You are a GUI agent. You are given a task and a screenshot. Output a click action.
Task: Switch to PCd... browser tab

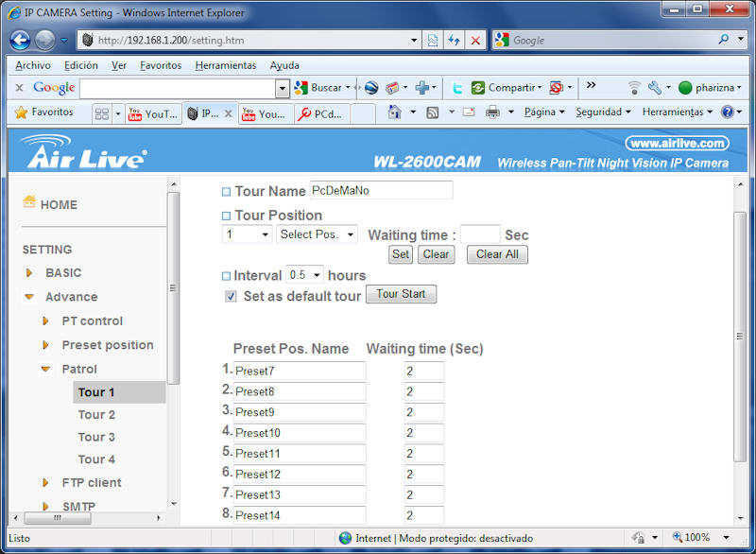pos(321,114)
